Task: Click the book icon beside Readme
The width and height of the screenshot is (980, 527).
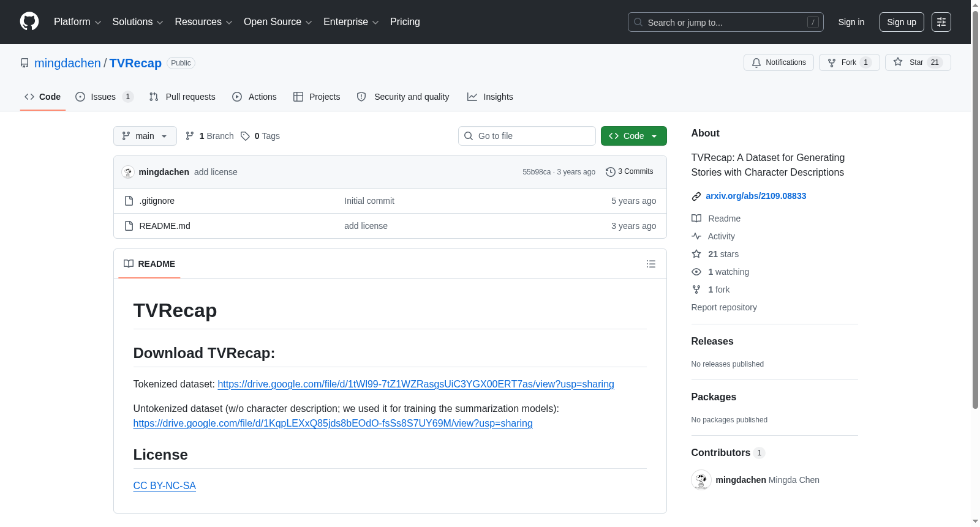Action: (x=696, y=219)
